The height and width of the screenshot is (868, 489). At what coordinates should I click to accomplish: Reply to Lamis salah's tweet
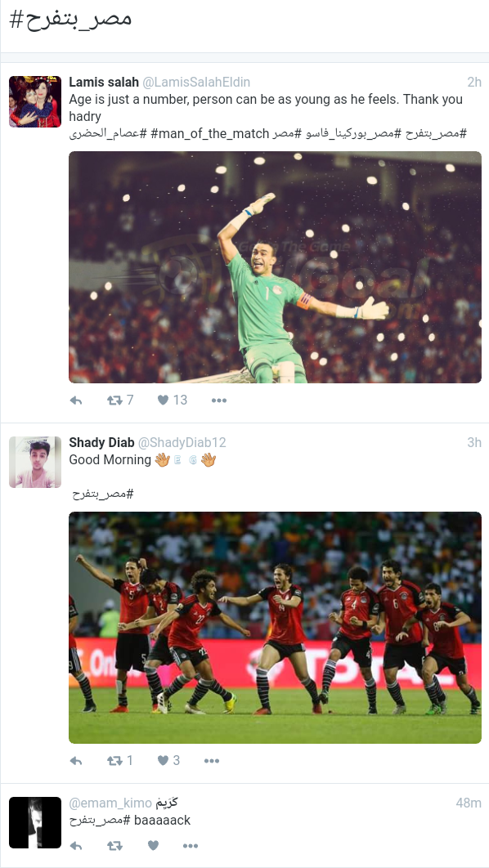point(76,400)
